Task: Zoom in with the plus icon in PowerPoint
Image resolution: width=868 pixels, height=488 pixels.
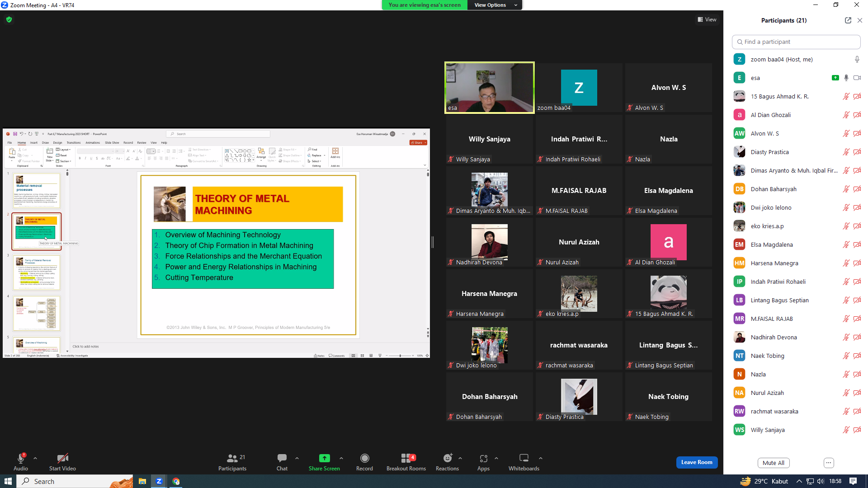Action: coord(413,356)
